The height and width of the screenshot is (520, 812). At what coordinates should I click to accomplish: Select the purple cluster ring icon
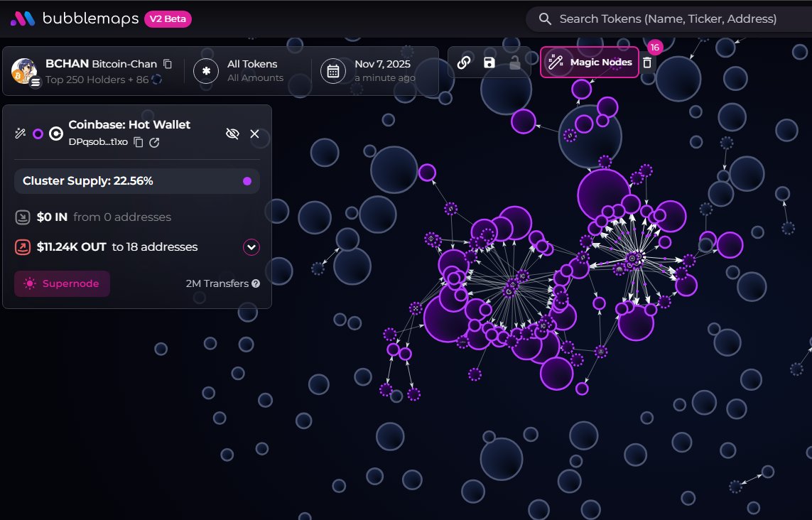(38, 134)
